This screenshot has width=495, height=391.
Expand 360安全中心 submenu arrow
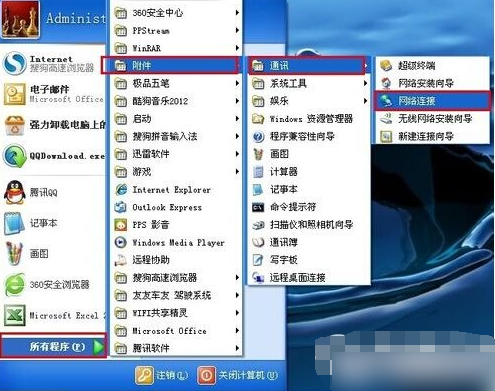[x=237, y=13]
